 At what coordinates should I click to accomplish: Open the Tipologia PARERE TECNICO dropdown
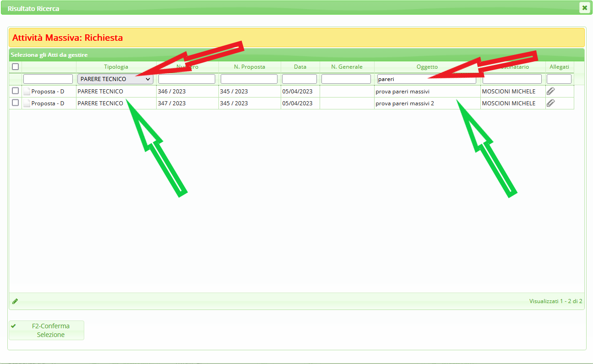click(115, 79)
